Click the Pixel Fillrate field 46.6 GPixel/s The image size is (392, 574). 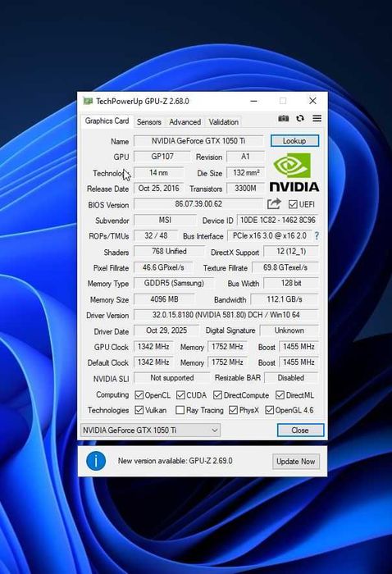163,267
